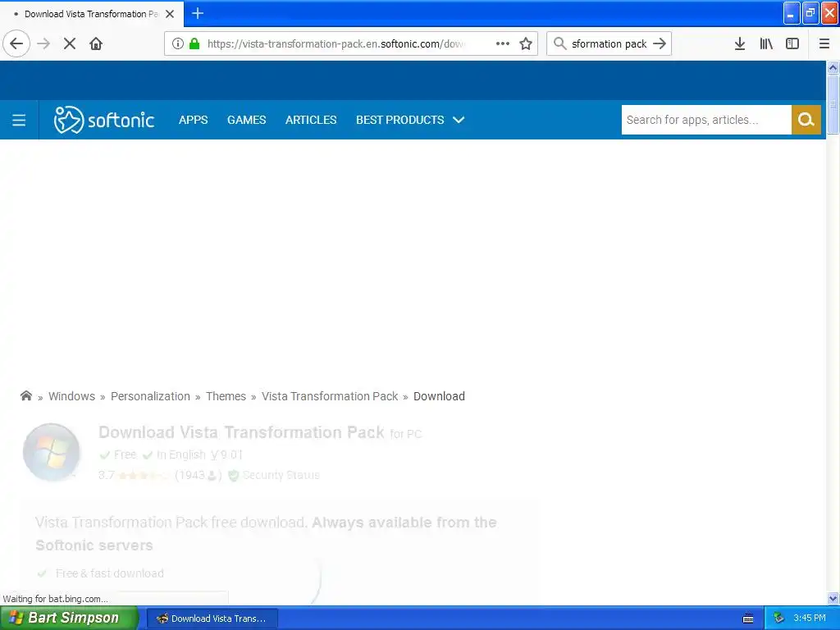Open the Softonic site hamburger menu

[x=19, y=120]
